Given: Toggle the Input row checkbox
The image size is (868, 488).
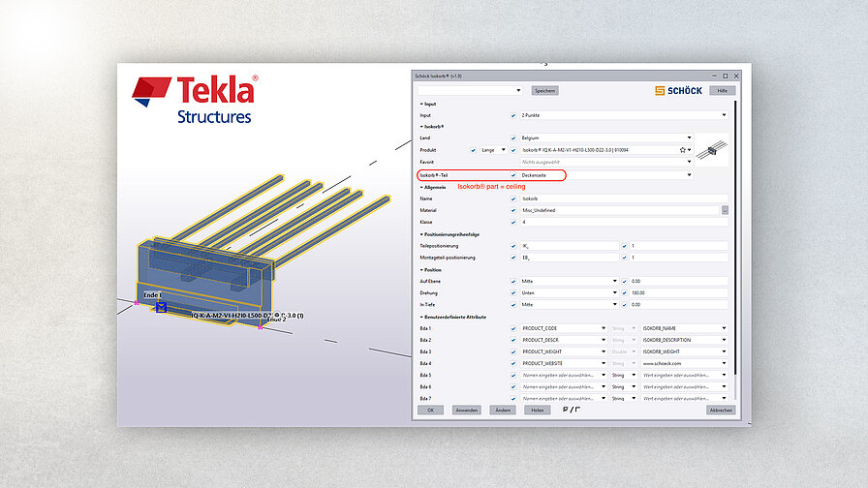Looking at the screenshot, I should 513,115.
